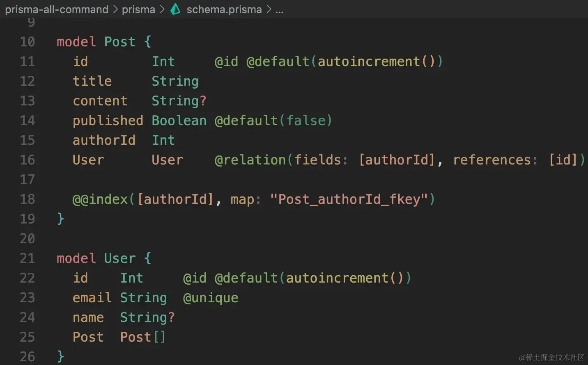
Task: Click line number 21 in gutter
Action: tap(28, 258)
